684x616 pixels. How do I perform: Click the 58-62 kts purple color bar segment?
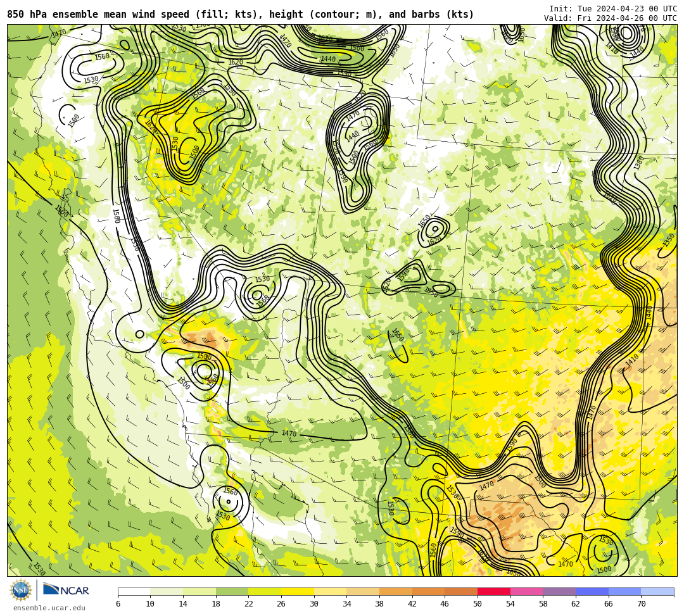click(559, 591)
